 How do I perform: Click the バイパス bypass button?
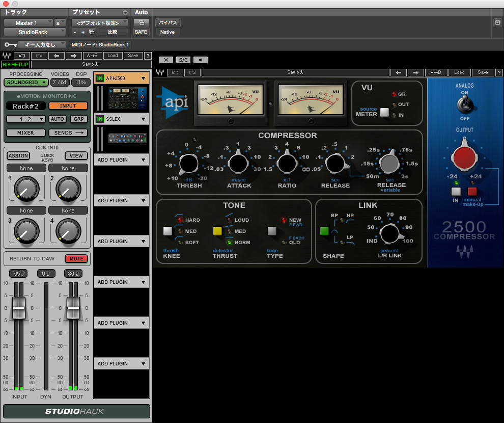(168, 23)
